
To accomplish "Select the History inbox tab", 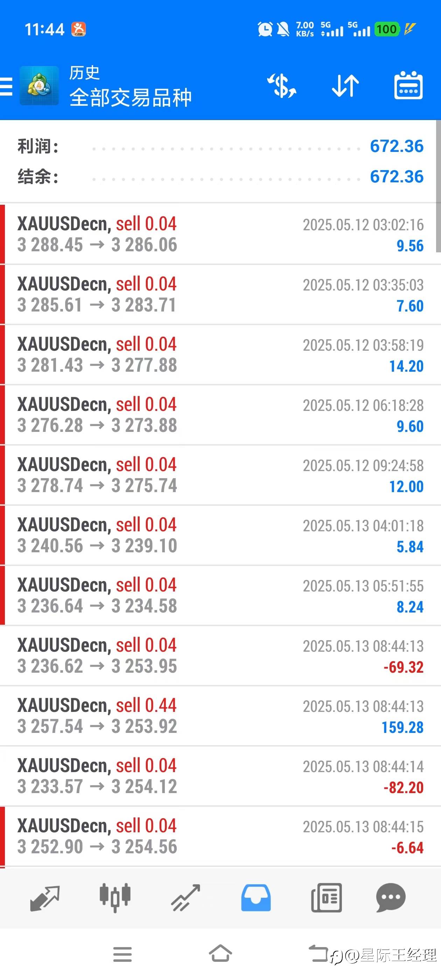I will 256,898.
